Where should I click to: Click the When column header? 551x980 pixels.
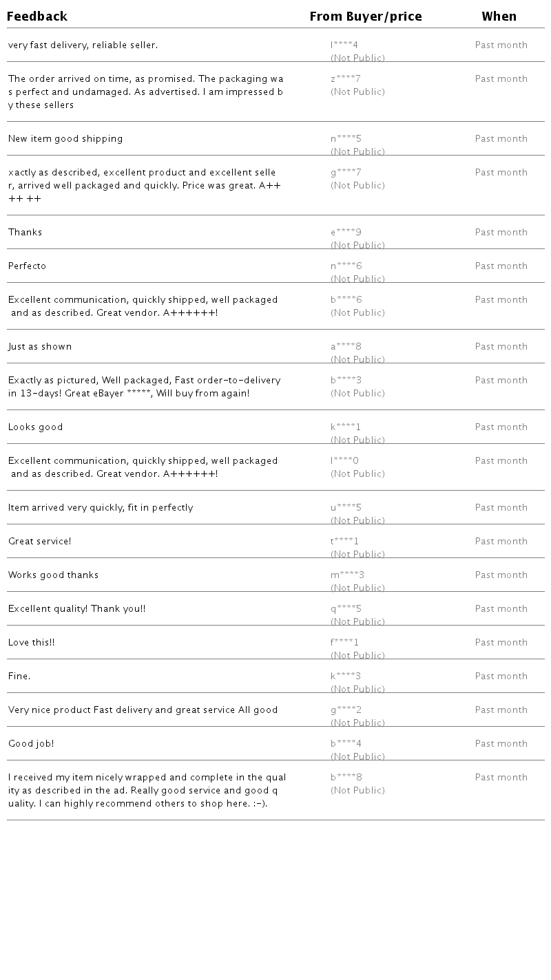[499, 17]
